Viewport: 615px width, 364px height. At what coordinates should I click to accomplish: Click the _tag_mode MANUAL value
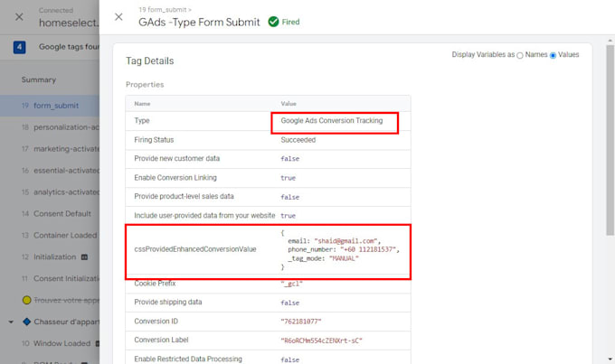(344, 258)
